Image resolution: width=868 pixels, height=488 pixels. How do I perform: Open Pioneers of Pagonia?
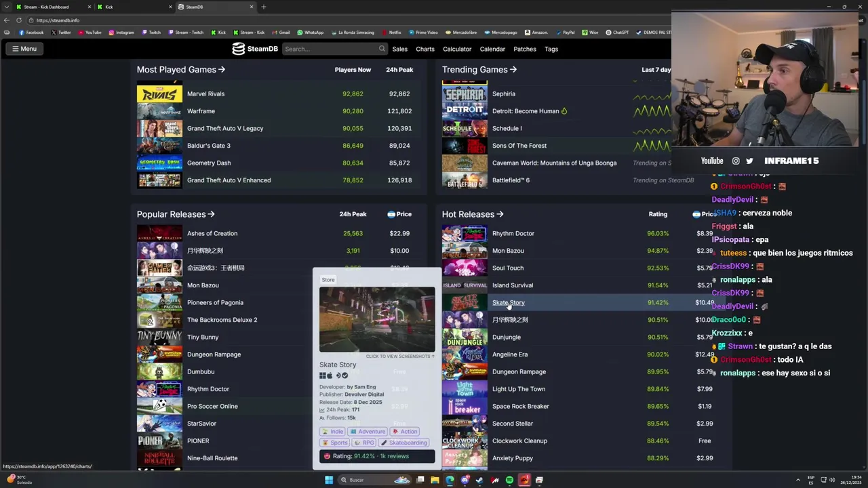coord(215,303)
